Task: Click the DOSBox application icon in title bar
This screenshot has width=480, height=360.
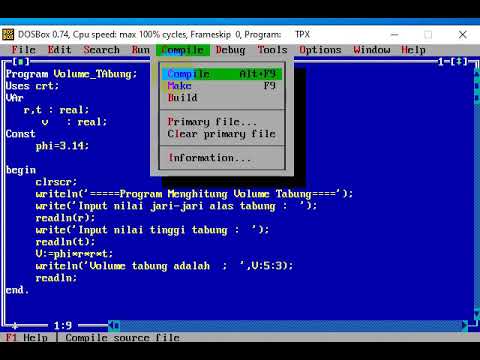Action: coord(8,34)
